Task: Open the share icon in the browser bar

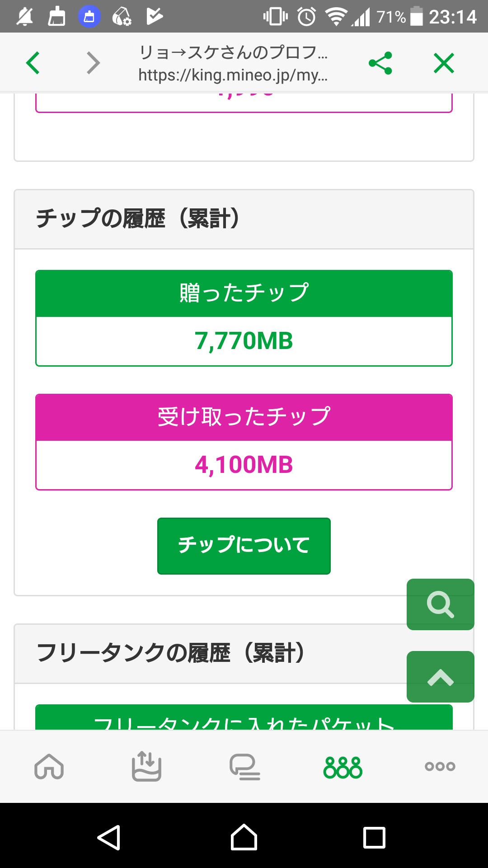Action: 380,63
